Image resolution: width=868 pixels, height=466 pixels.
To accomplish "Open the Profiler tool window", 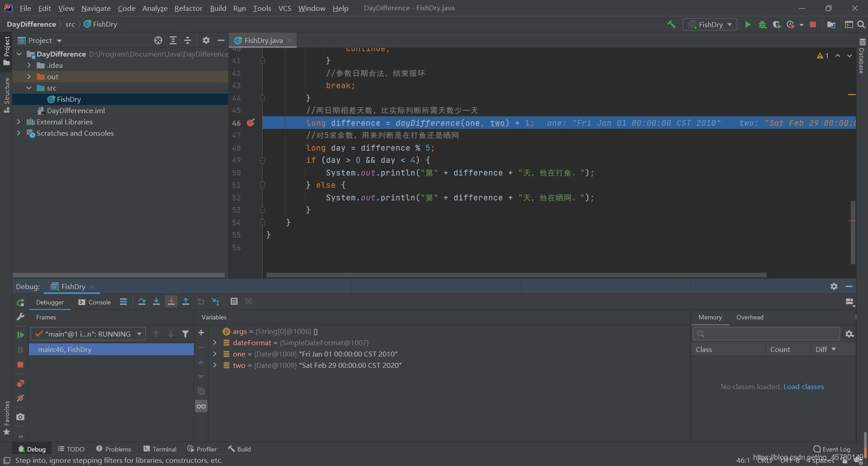I will pos(202,449).
